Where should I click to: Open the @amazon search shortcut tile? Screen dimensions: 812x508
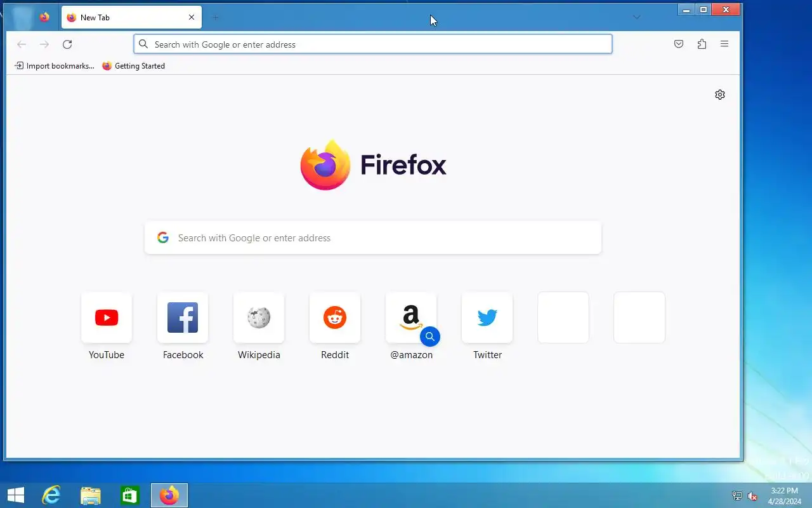point(411,317)
